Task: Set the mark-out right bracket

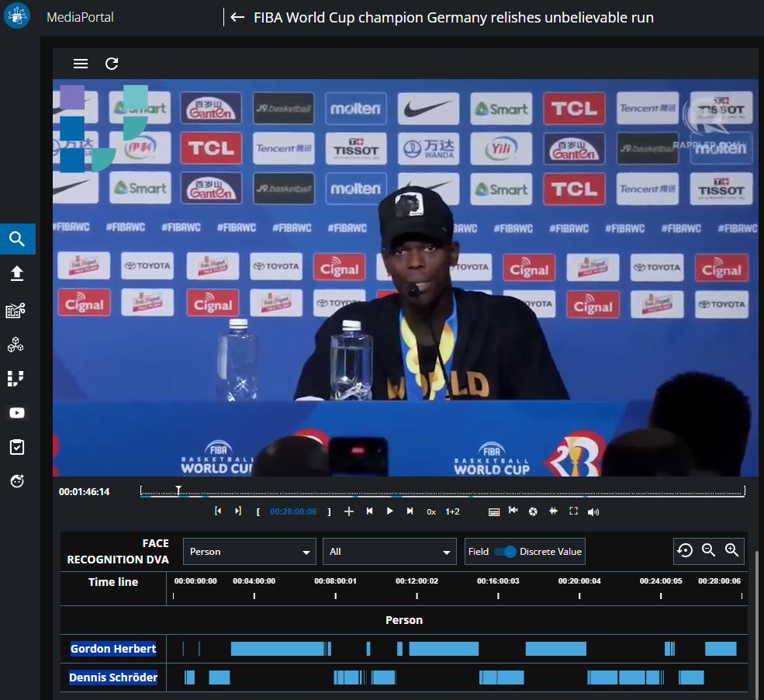Action: (x=330, y=512)
